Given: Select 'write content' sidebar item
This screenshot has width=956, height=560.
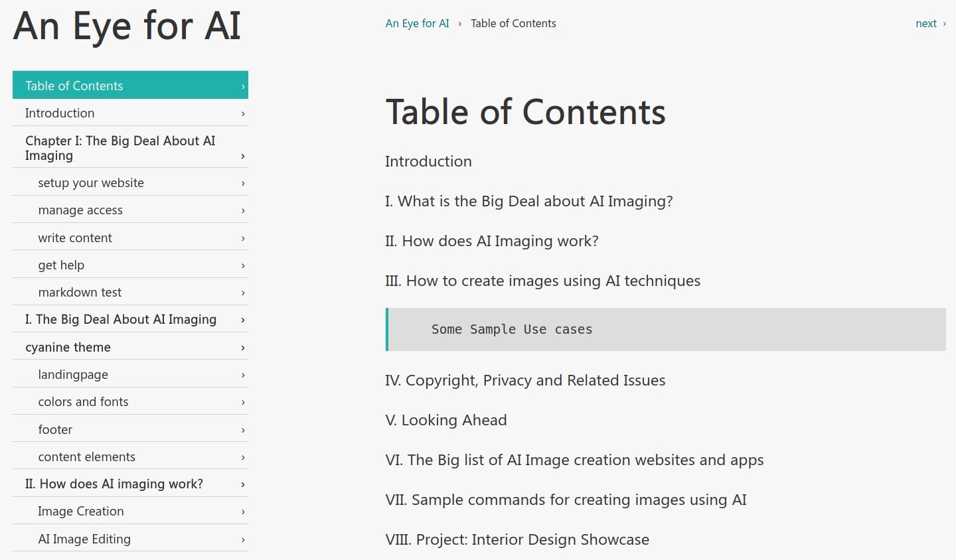Looking at the screenshot, I should pyautogui.click(x=130, y=238).
